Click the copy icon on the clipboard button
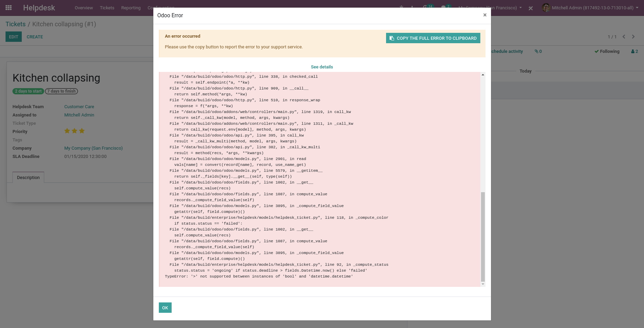The image size is (644, 328). 391,38
